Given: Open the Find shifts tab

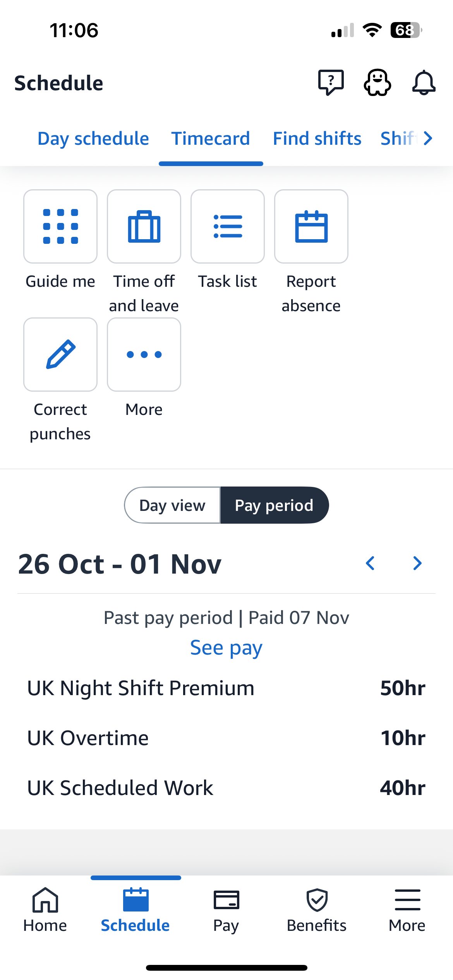Looking at the screenshot, I should click(x=317, y=139).
